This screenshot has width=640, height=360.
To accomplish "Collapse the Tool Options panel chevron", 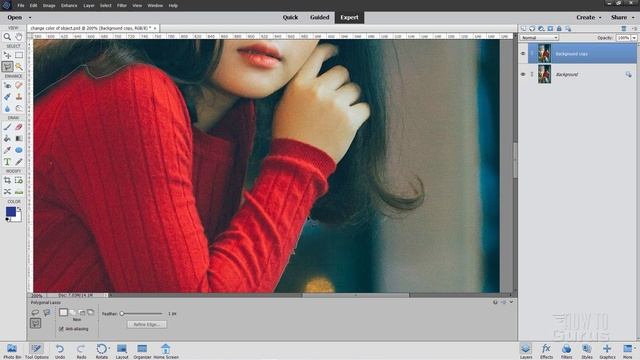I will (x=511, y=302).
